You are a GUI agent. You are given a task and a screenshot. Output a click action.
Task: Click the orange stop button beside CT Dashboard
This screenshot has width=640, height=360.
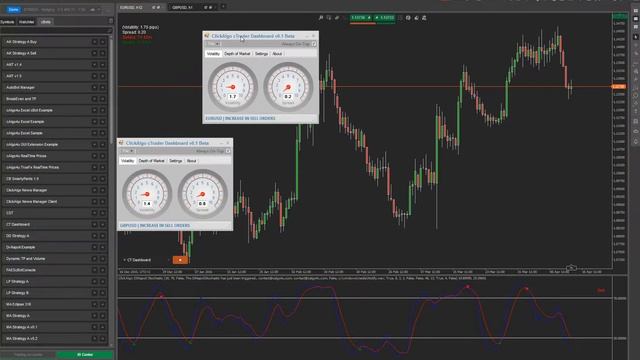(x=180, y=260)
